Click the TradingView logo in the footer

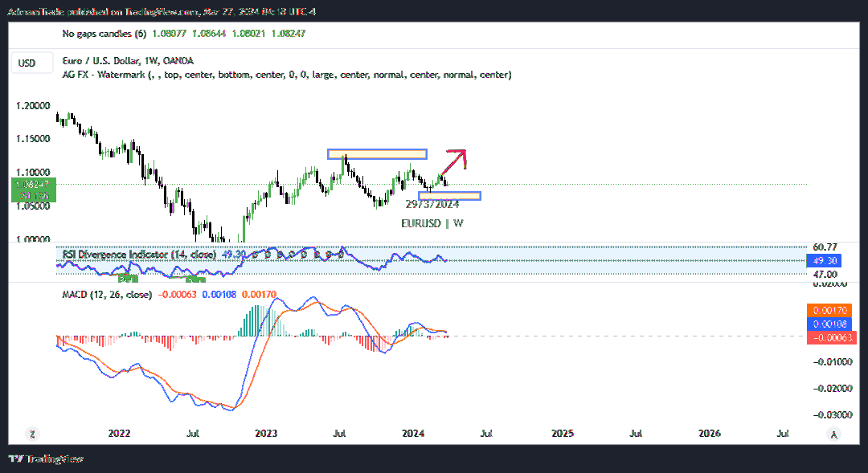(x=47, y=459)
